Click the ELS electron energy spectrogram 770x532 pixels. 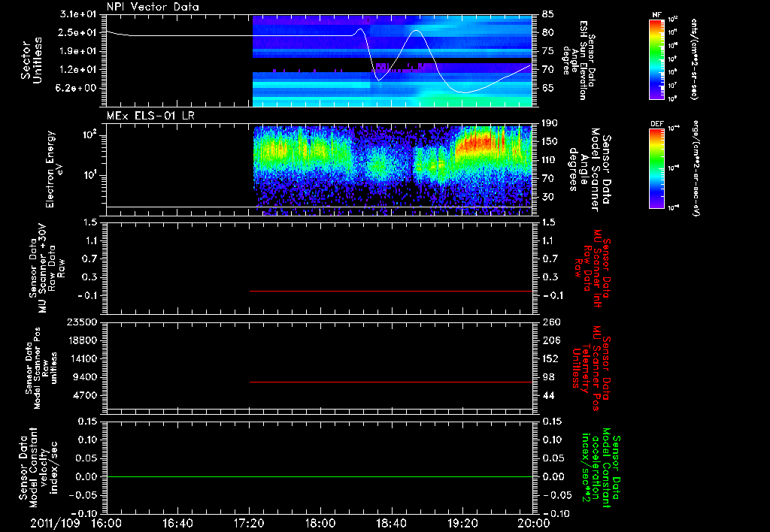(393, 171)
